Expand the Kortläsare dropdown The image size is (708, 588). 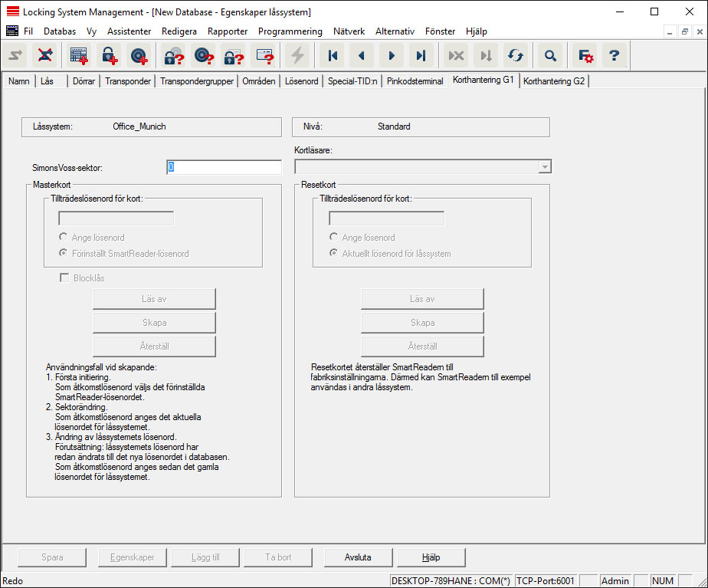point(544,166)
